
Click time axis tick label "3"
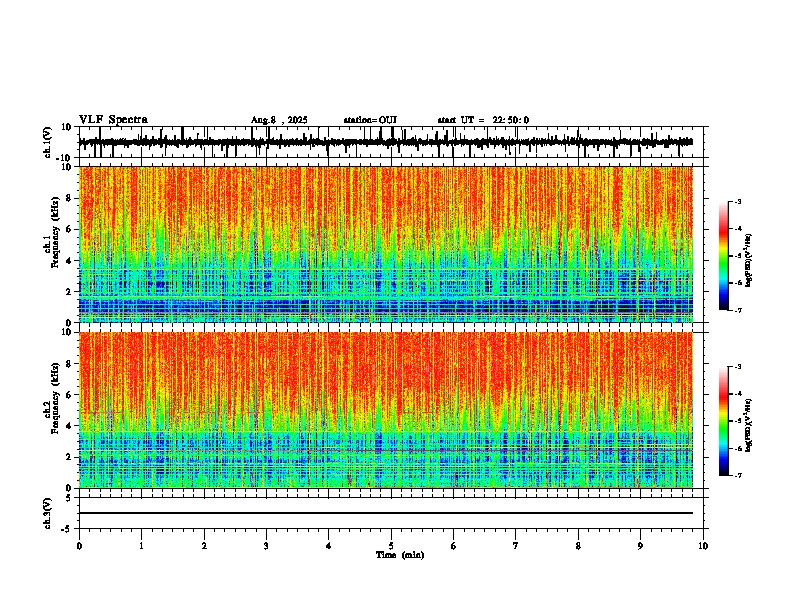[266, 546]
